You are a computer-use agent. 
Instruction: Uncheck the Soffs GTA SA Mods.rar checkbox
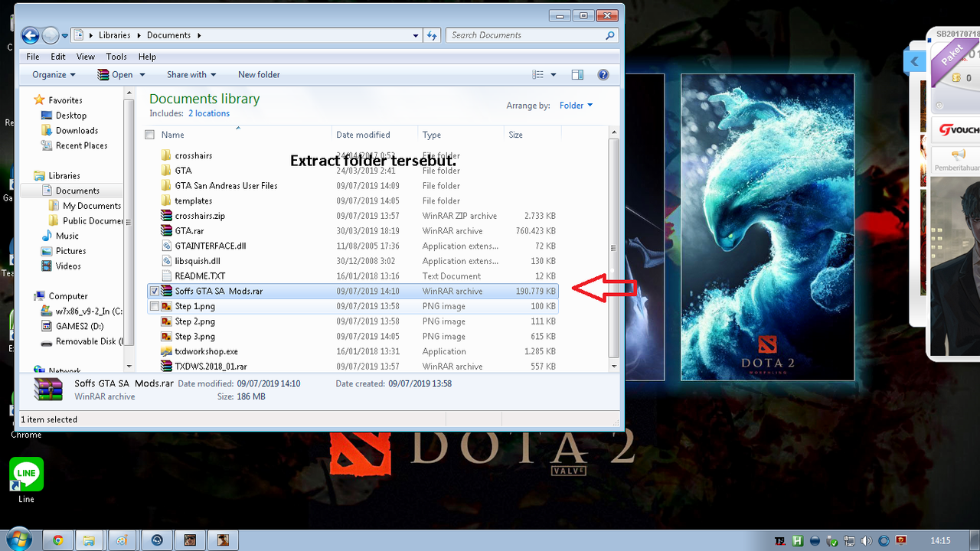tap(155, 292)
